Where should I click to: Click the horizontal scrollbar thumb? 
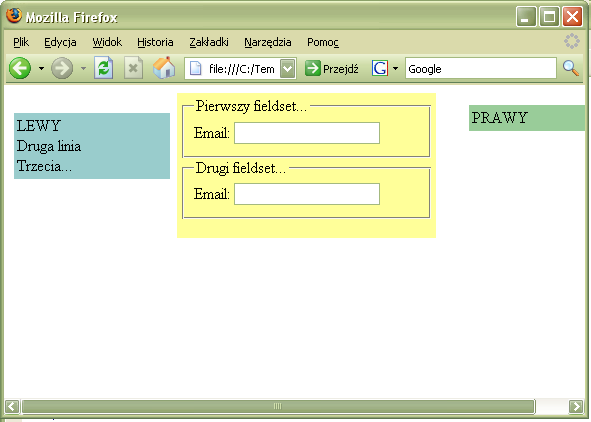click(278, 406)
